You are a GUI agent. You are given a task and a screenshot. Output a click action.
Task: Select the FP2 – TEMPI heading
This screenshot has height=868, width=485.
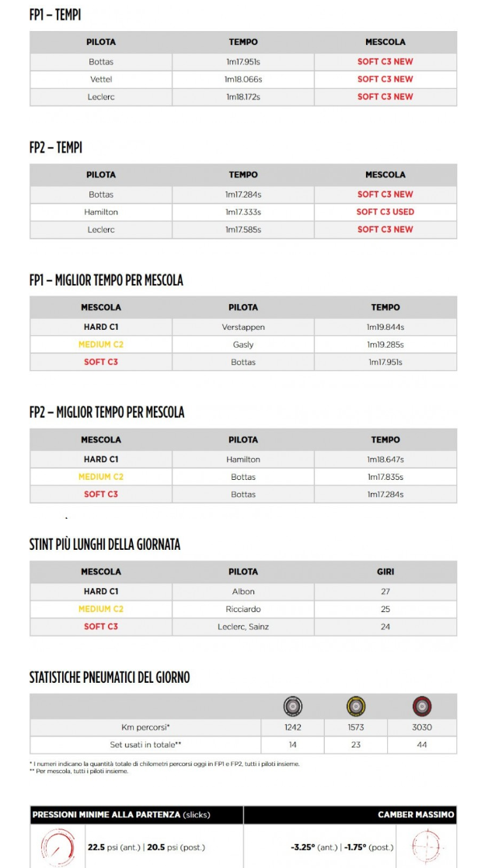55,147
